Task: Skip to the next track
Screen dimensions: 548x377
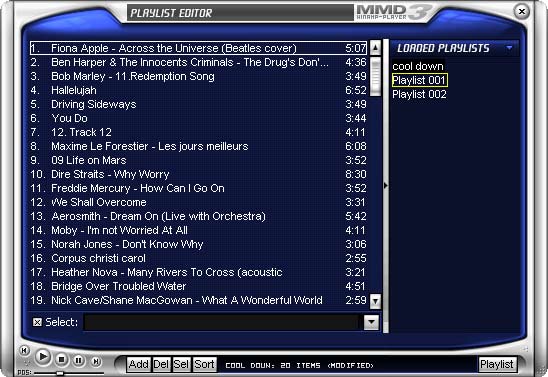Action: [96, 362]
